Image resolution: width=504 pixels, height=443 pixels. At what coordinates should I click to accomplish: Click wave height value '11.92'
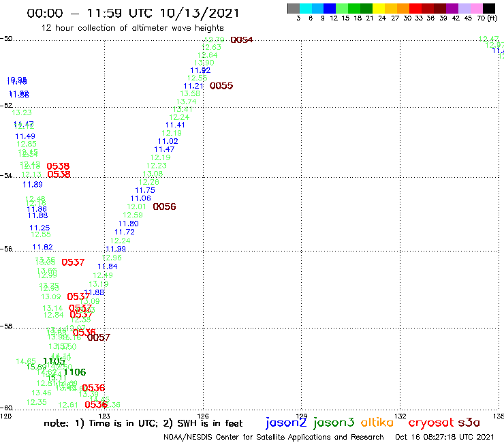tap(200, 70)
